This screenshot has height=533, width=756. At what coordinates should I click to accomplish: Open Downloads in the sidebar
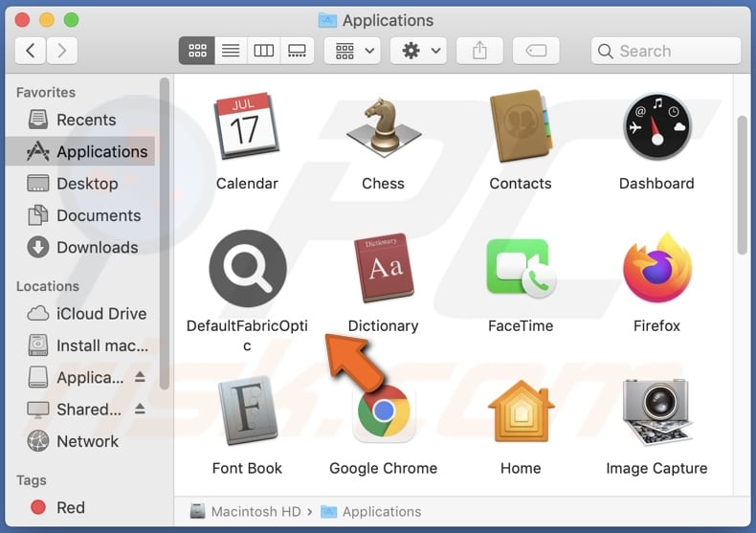(x=80, y=247)
